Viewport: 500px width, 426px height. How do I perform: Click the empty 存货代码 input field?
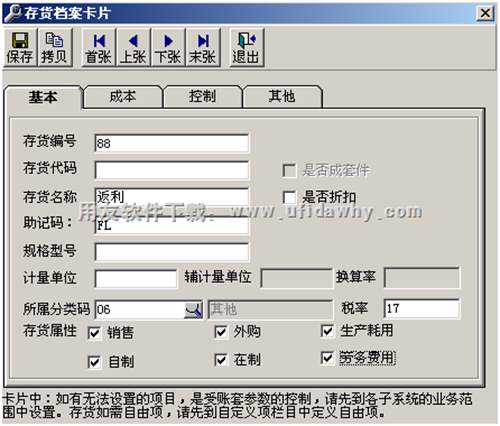pos(172,170)
